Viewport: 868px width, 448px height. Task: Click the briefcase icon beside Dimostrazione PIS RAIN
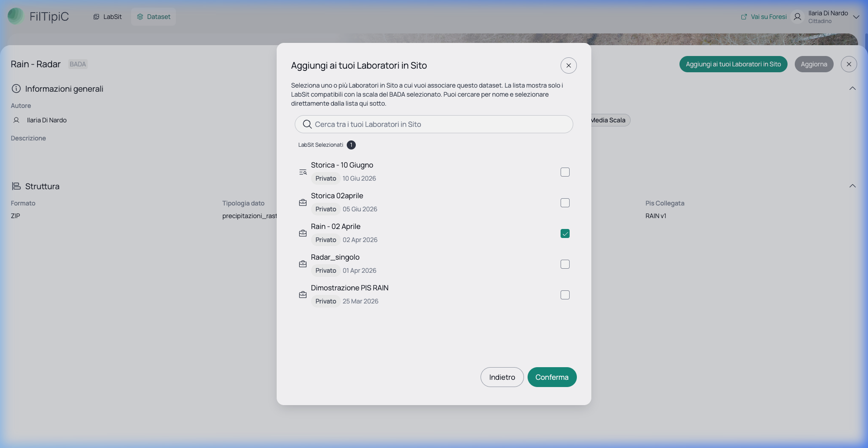[x=303, y=295]
